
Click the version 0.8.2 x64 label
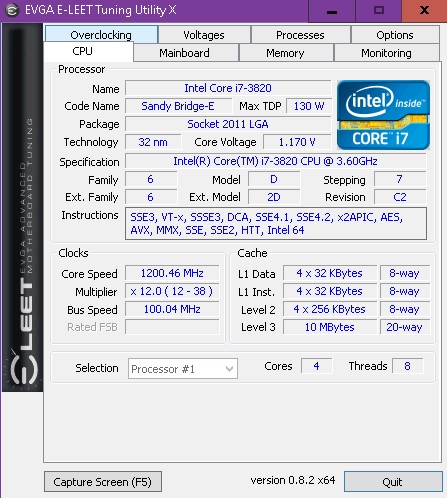click(293, 480)
